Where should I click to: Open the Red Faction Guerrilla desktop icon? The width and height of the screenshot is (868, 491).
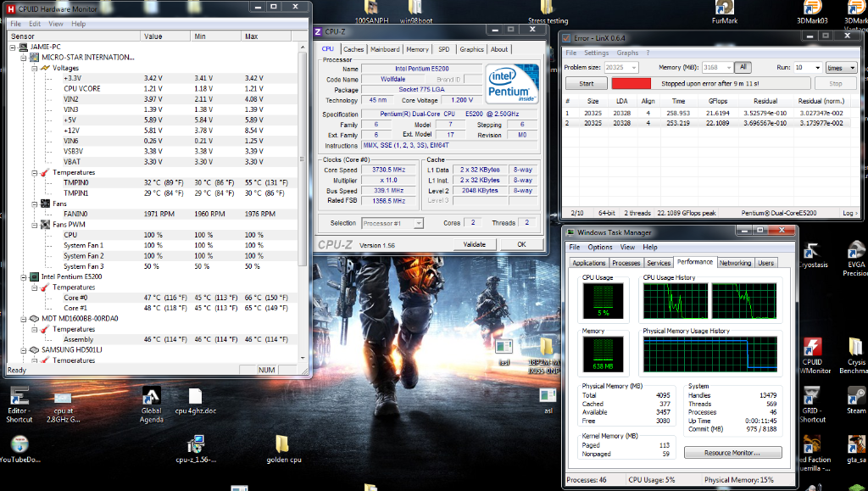(812, 454)
